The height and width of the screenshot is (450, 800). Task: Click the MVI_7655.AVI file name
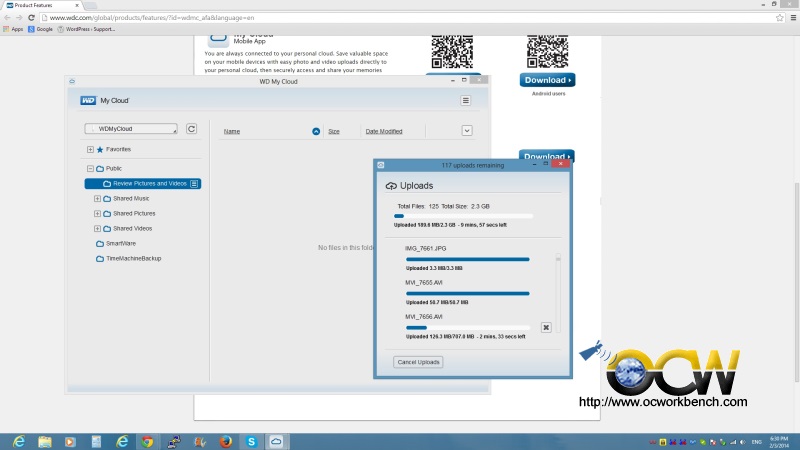[423, 283]
